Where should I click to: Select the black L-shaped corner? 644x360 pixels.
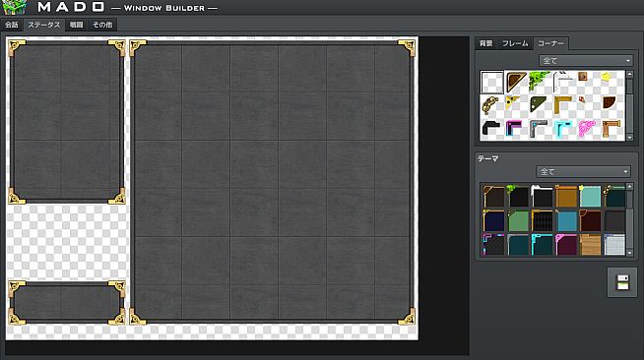[491, 129]
